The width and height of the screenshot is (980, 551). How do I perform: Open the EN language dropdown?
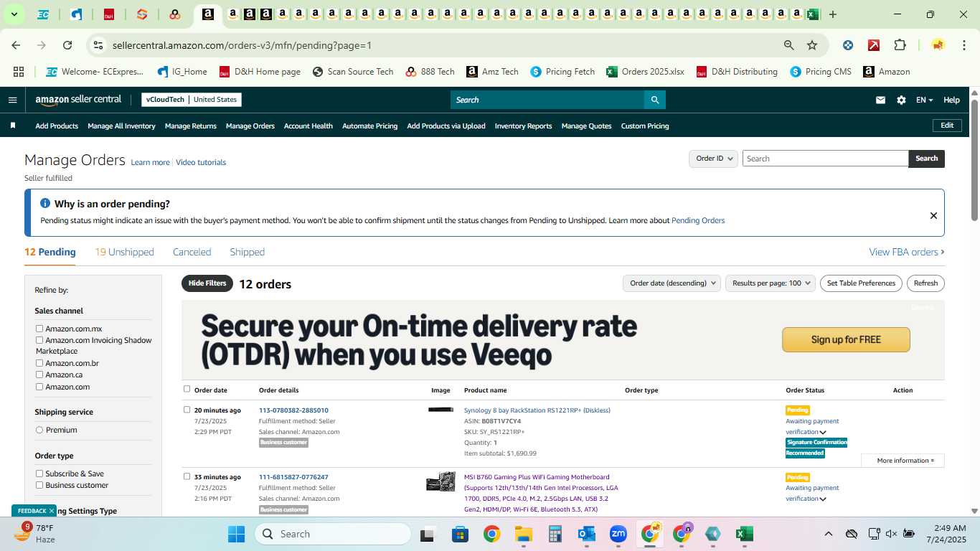tap(925, 100)
